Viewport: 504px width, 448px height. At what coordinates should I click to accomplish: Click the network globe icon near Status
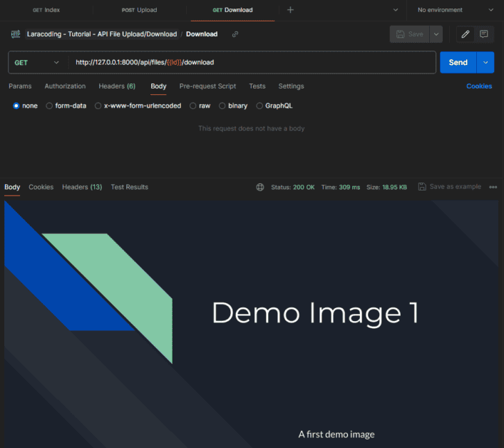point(260,187)
